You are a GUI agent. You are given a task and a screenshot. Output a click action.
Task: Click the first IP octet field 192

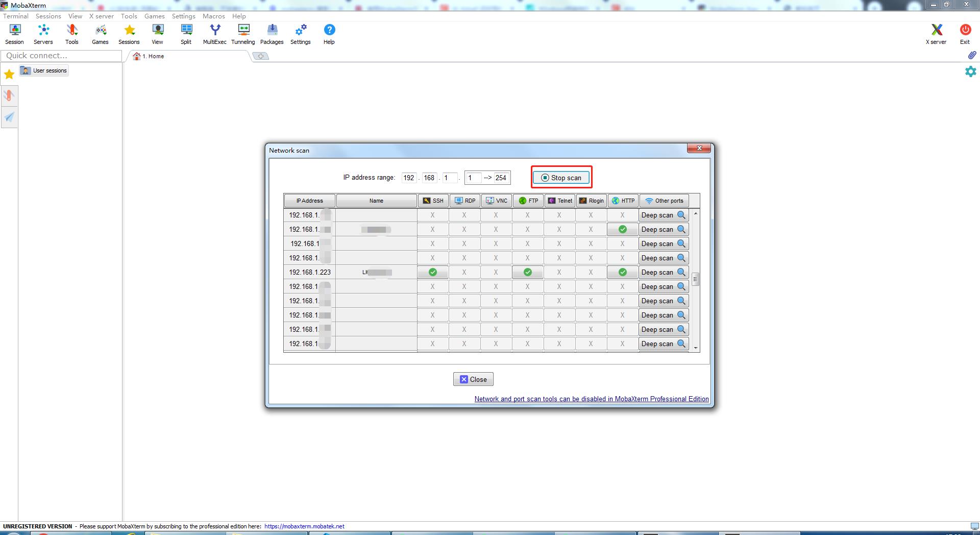[409, 178]
